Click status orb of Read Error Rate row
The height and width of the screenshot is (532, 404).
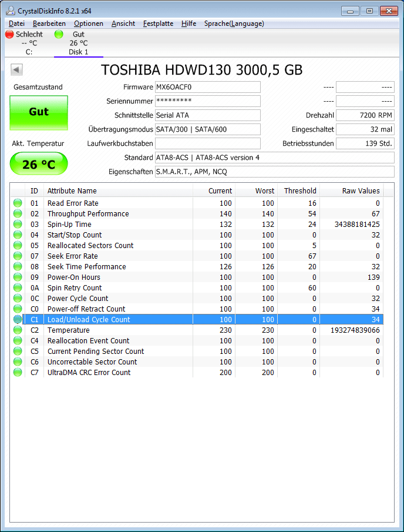(x=18, y=203)
